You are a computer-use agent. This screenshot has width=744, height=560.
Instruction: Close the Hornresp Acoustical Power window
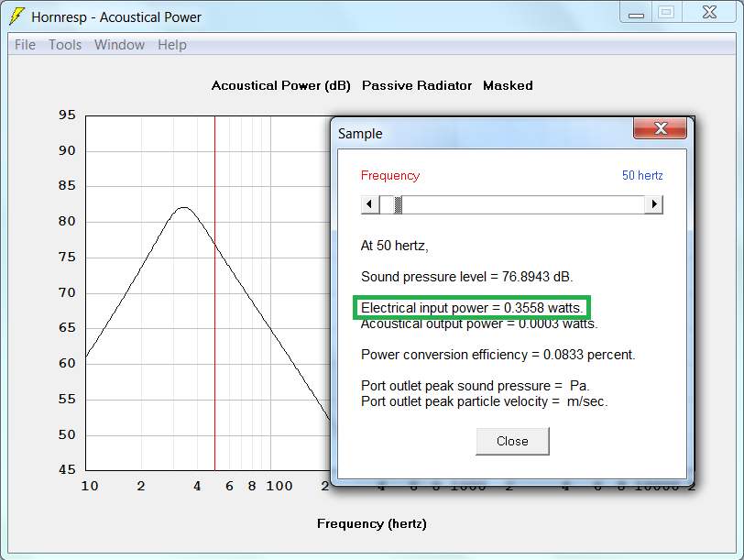pyautogui.click(x=710, y=12)
